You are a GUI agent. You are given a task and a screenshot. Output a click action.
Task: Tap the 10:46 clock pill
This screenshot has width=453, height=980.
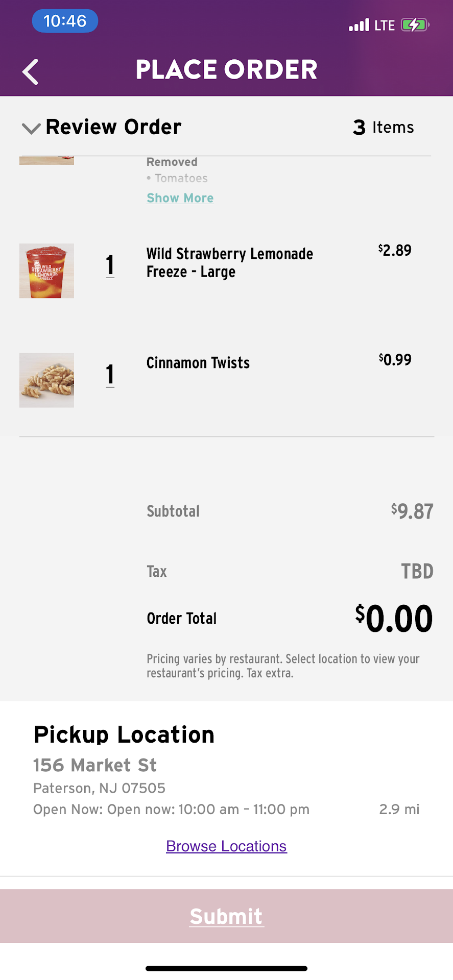coord(65,21)
